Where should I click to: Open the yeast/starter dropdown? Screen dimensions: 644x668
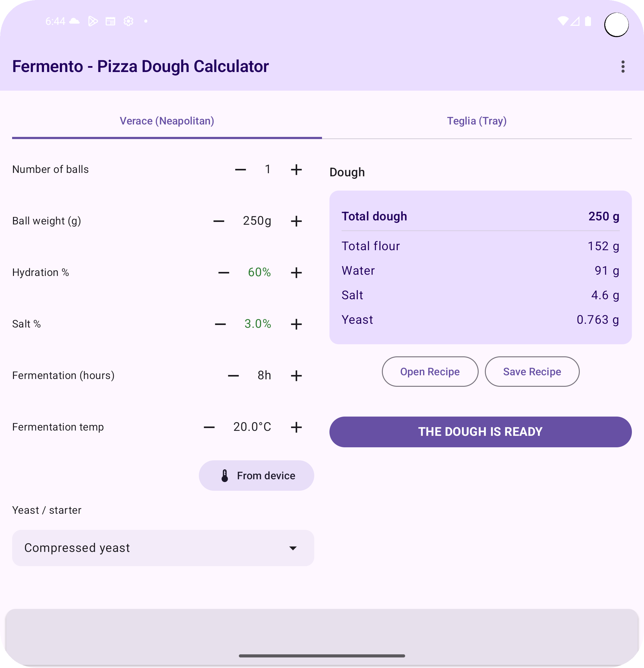[x=163, y=548]
